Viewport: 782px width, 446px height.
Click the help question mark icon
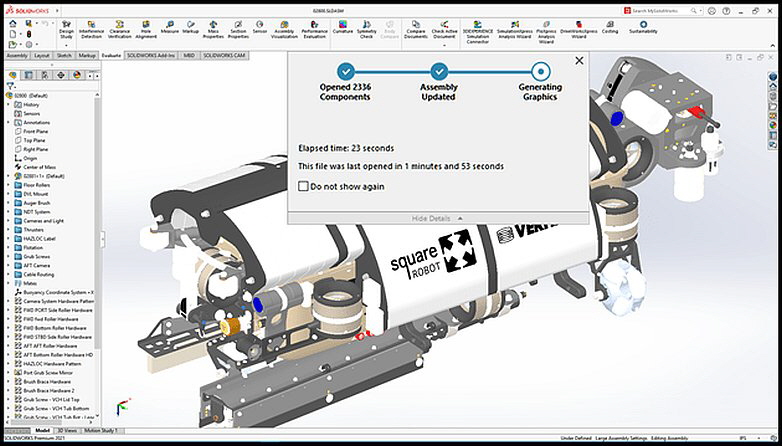pos(726,10)
